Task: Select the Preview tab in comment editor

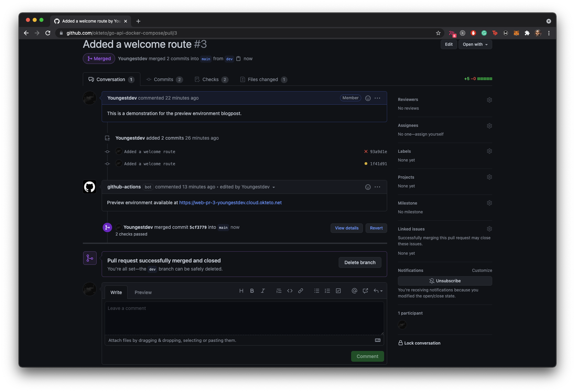Action: coord(143,292)
